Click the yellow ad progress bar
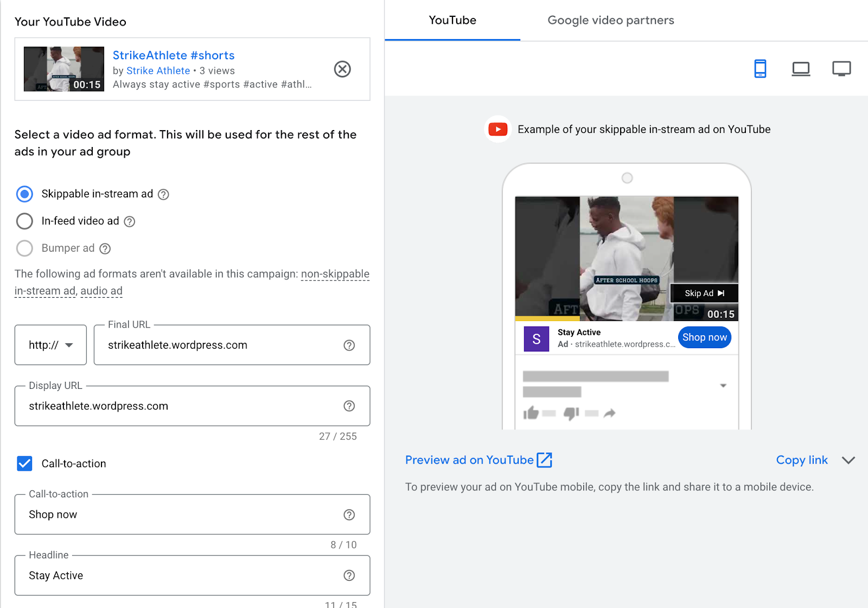This screenshot has height=608, width=868. (x=547, y=318)
